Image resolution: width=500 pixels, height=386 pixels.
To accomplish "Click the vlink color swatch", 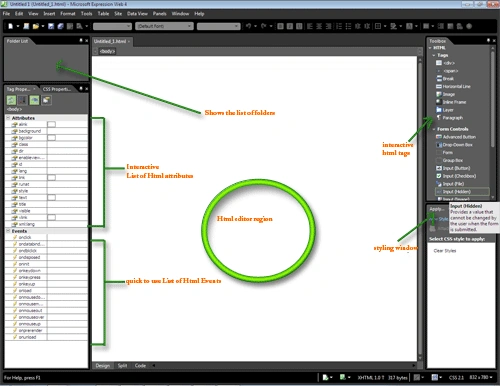I will coord(51,217).
